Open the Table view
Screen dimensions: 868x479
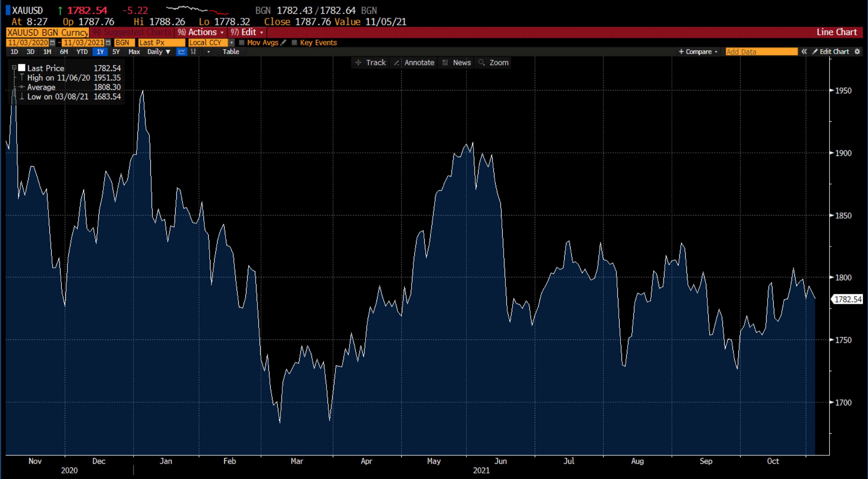tap(230, 51)
